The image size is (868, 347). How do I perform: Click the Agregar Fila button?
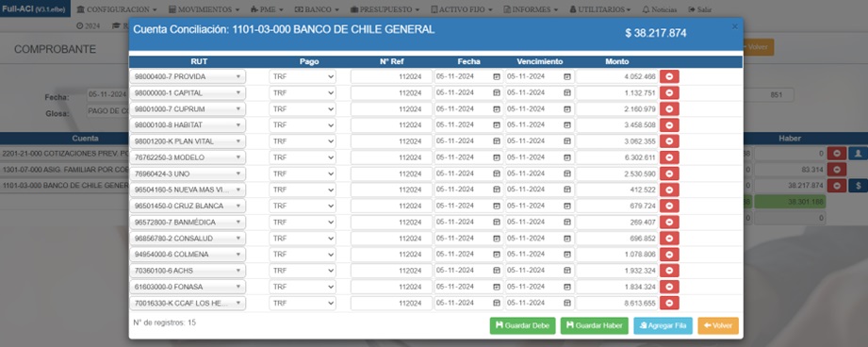pyautogui.click(x=663, y=326)
